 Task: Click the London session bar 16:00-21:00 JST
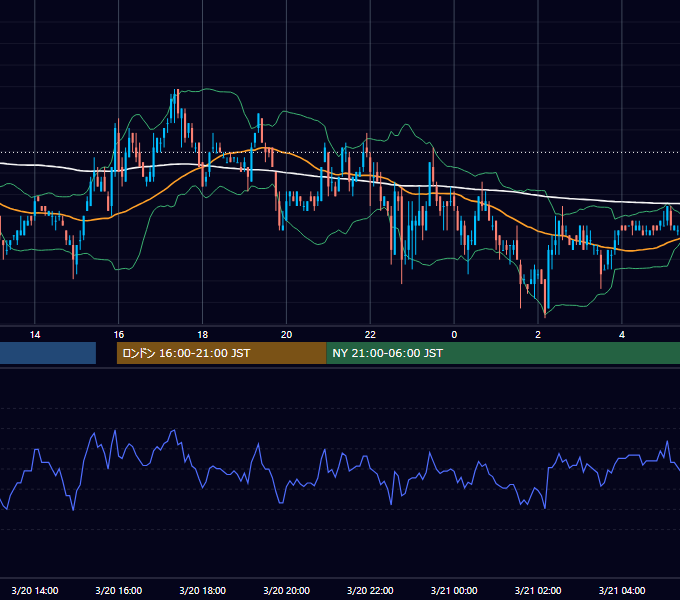point(222,353)
